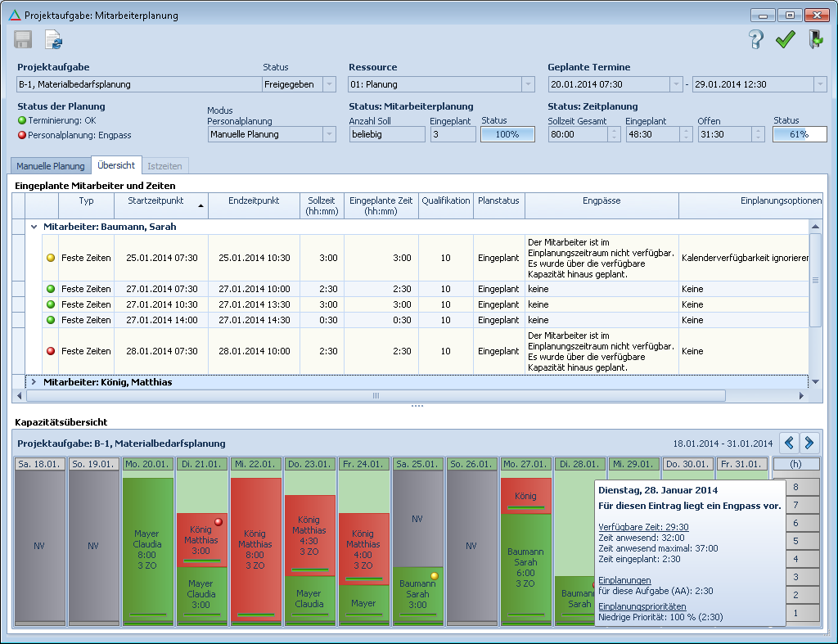This screenshot has height=644, width=838.
Task: Click yellow warning dot on Sa. 25.01. block
Action: point(435,576)
